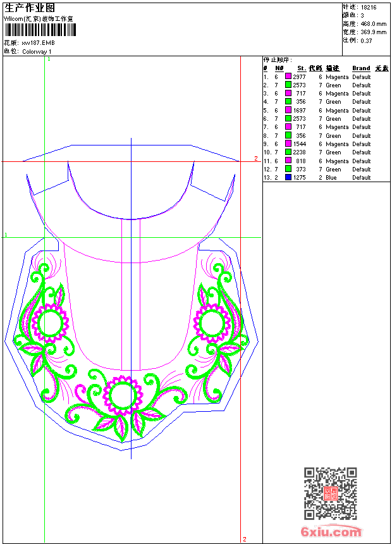The width and height of the screenshot is (392, 544).
Task: Click the 'Wilcom(汇京)' studio name line
Action: click(x=38, y=19)
